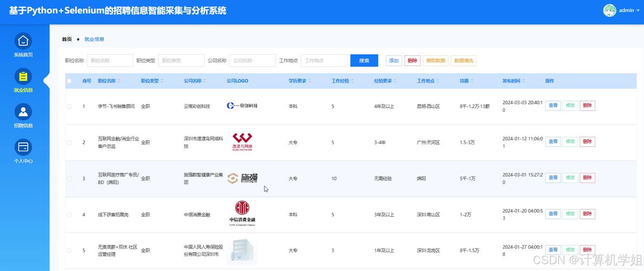
Task: Sort by 待遇 column header arrows
Action: [473, 81]
